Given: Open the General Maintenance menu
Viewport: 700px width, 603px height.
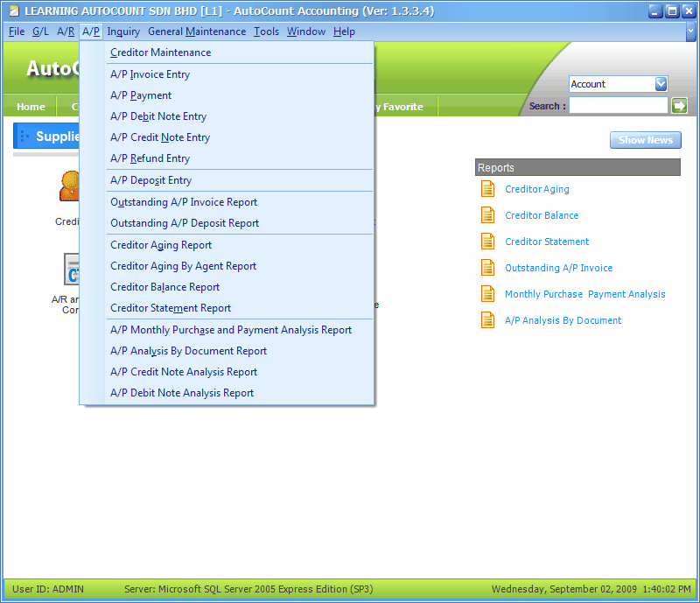Looking at the screenshot, I should [x=197, y=32].
